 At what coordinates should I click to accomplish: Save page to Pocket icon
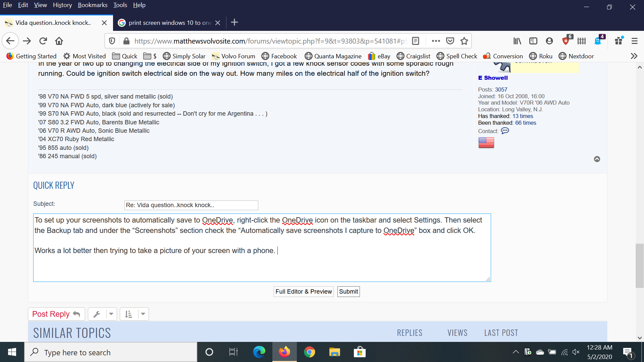[450, 41]
